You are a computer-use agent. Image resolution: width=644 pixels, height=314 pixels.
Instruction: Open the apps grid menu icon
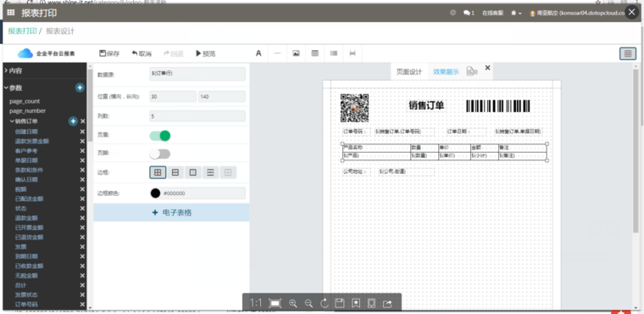pyautogui.click(x=11, y=13)
